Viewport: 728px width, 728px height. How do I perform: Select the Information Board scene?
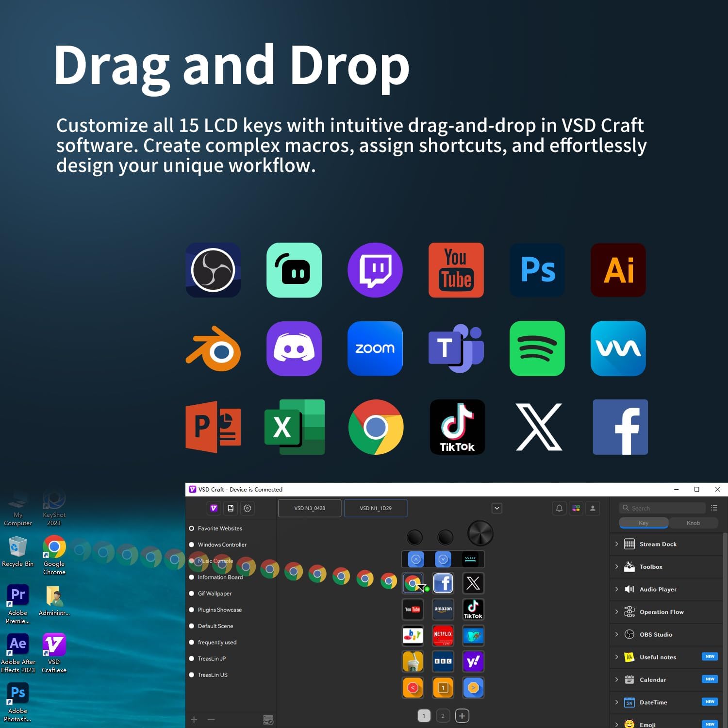pos(220,577)
